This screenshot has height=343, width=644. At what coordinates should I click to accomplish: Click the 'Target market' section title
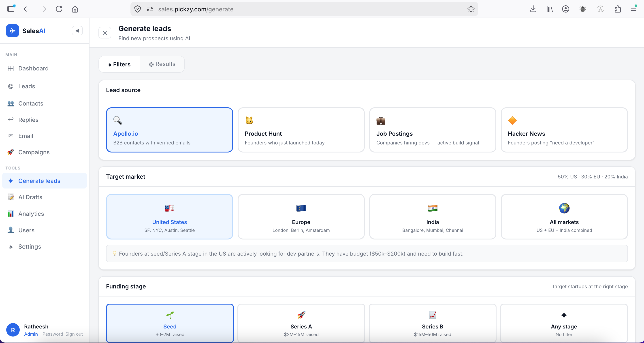(126, 177)
